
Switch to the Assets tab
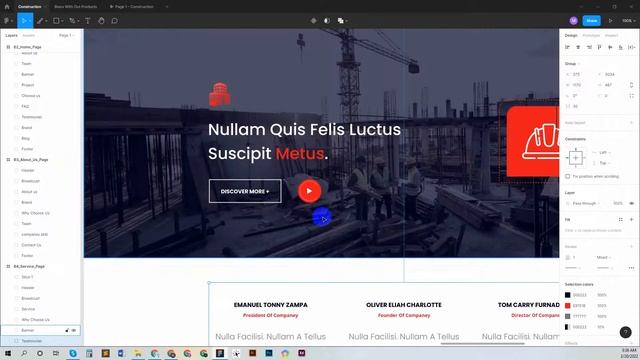pyautogui.click(x=29, y=36)
